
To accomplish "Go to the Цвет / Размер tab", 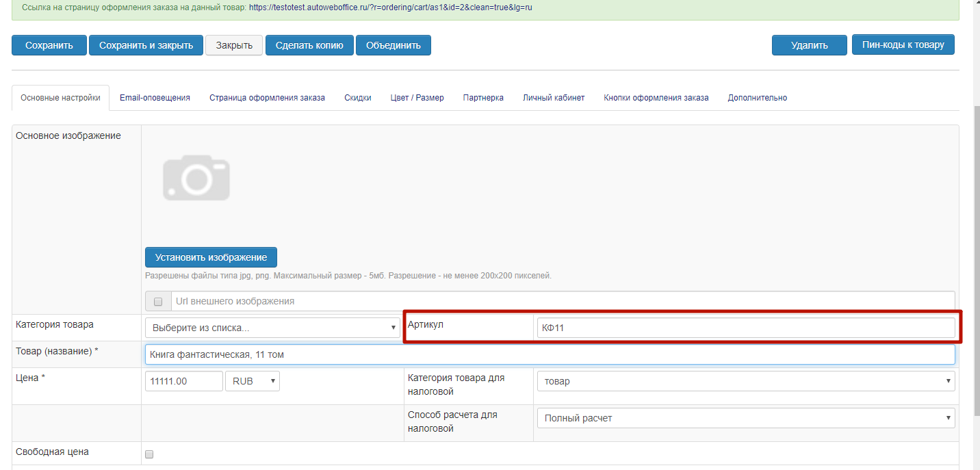I will (417, 98).
